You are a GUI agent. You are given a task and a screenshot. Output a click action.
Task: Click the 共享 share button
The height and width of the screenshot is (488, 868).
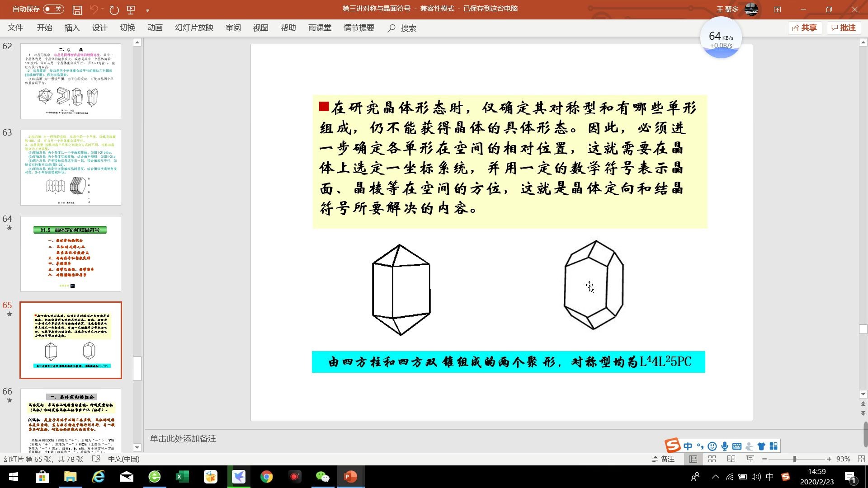point(805,28)
